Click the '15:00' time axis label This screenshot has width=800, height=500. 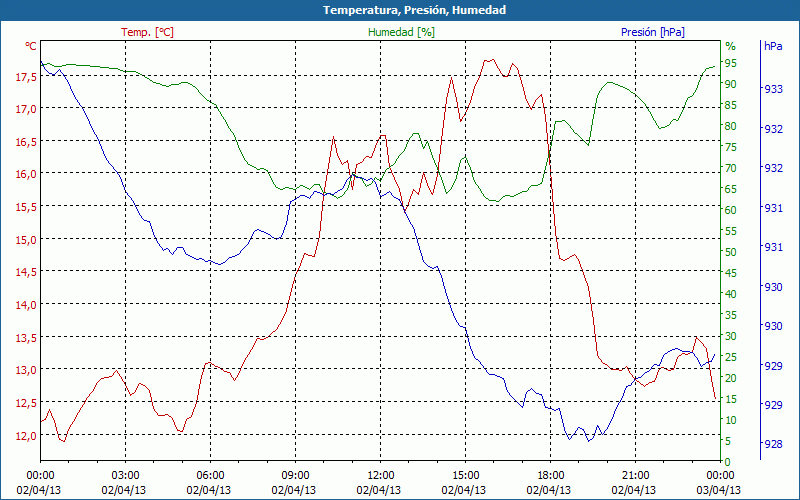click(x=465, y=476)
